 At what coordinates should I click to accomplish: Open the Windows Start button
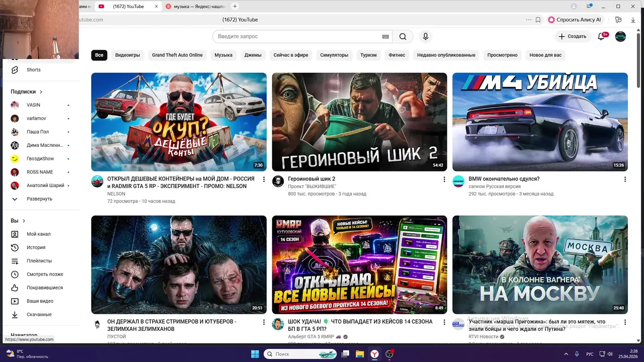click(x=255, y=354)
